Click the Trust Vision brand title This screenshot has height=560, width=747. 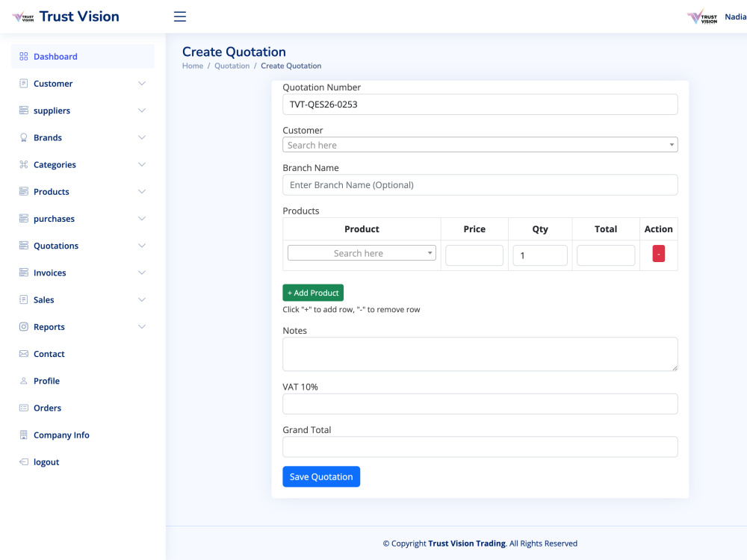point(79,16)
